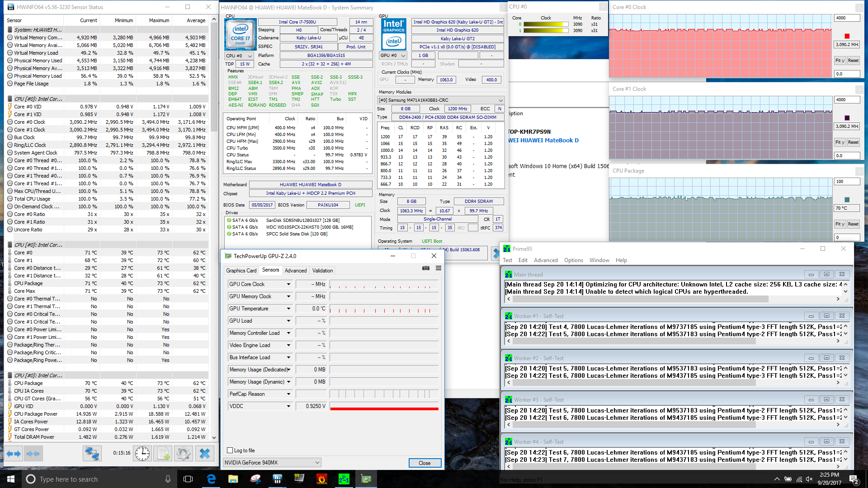
Task: Open HWiNFO sensor settings gear icon
Action: point(184,453)
